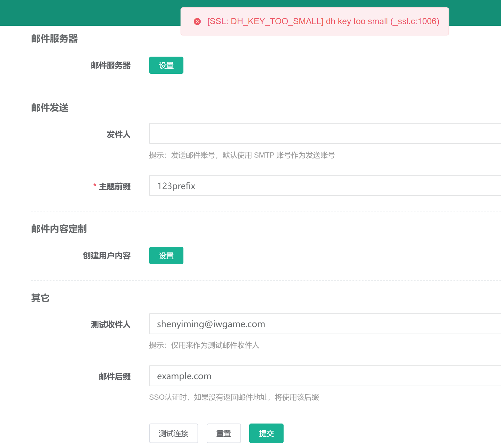This screenshot has width=501, height=448.
Task: Click the 测试收件人 field label
Action: point(111,324)
